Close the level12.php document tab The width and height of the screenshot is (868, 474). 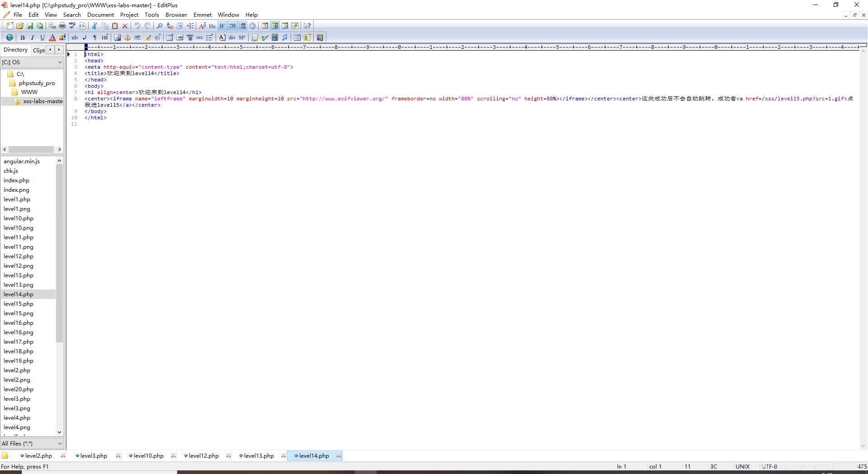pos(228,456)
